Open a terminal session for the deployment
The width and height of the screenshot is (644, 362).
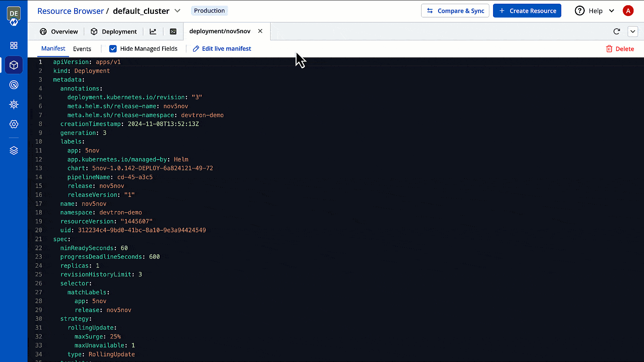(173, 31)
